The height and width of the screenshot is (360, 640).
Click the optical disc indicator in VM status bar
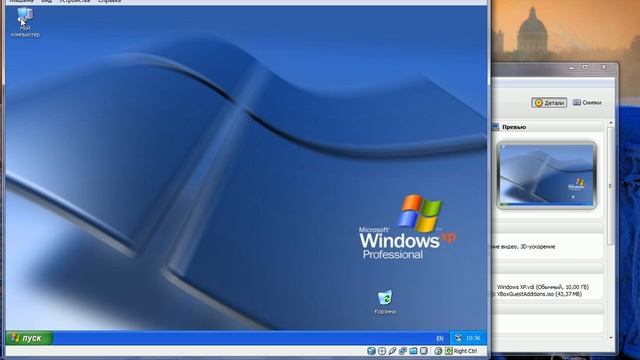[x=382, y=351]
